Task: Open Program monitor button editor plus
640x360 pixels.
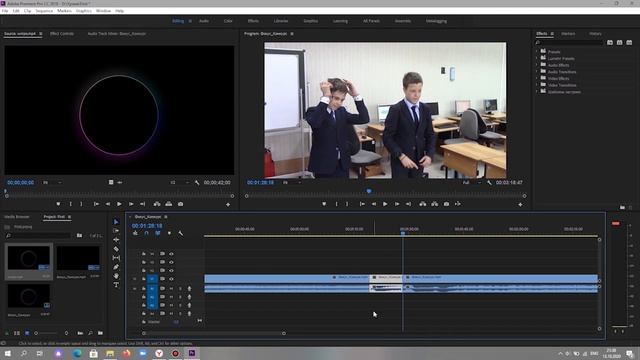Action: click(x=520, y=204)
